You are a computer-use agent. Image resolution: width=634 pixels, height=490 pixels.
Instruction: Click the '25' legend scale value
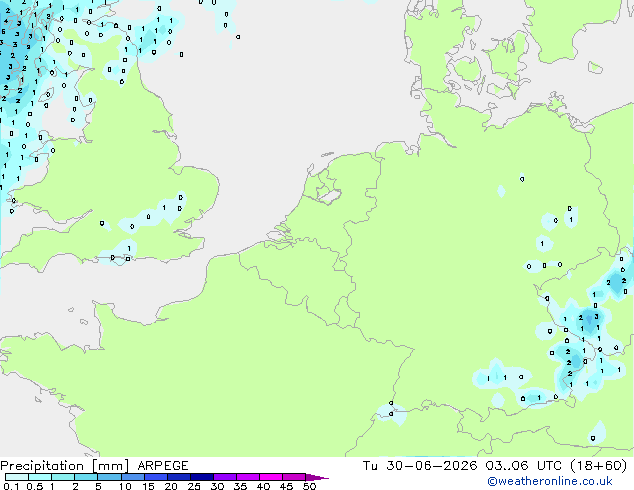click(194, 486)
